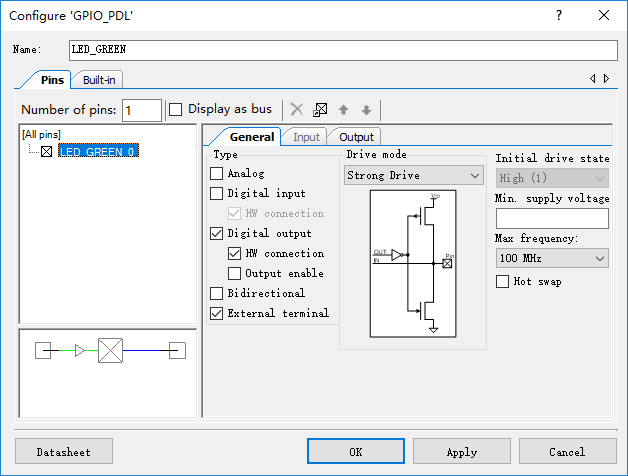Open the Initial drive state dropdown
Image resolution: width=628 pixels, height=476 pixels.
(x=552, y=178)
